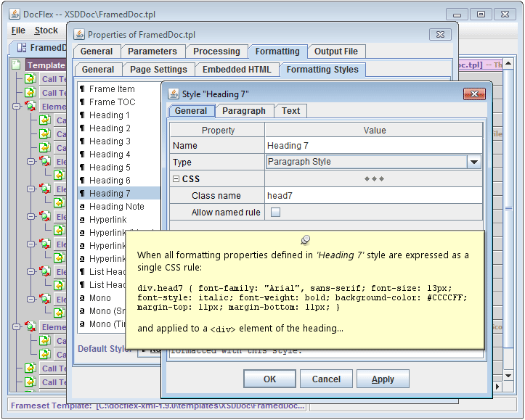Viewport: 525px width, 420px height.
Task: Open the Output File tab
Action: tap(335, 52)
